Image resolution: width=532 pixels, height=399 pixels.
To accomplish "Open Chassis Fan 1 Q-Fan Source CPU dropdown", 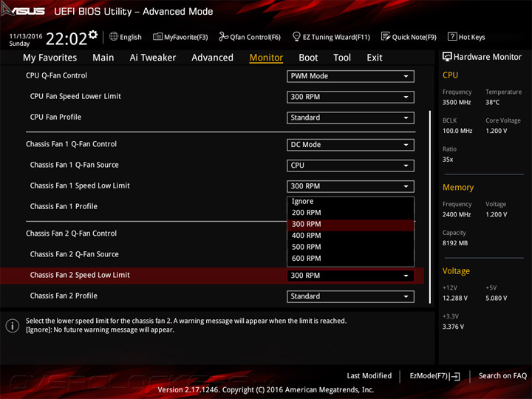I will [350, 166].
